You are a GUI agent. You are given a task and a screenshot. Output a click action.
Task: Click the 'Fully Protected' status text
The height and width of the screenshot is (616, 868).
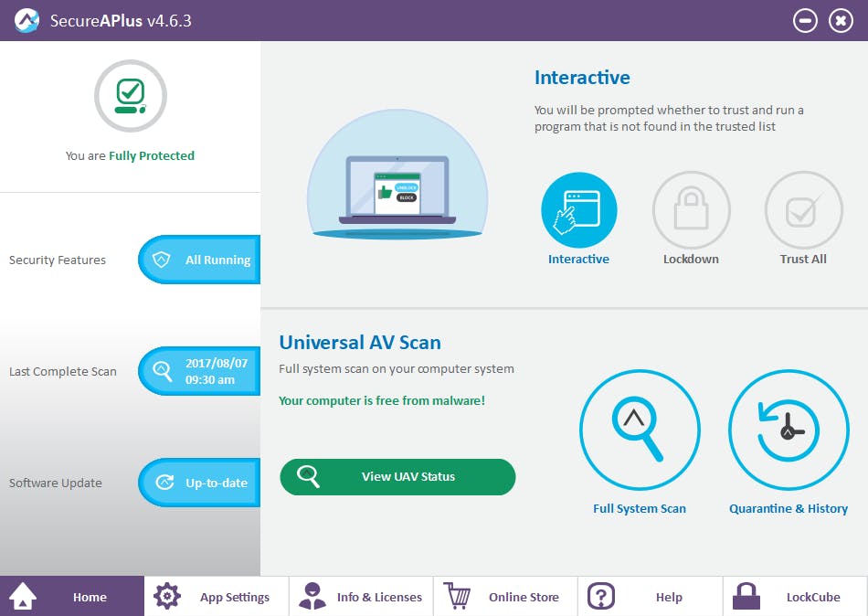pyautogui.click(x=152, y=156)
